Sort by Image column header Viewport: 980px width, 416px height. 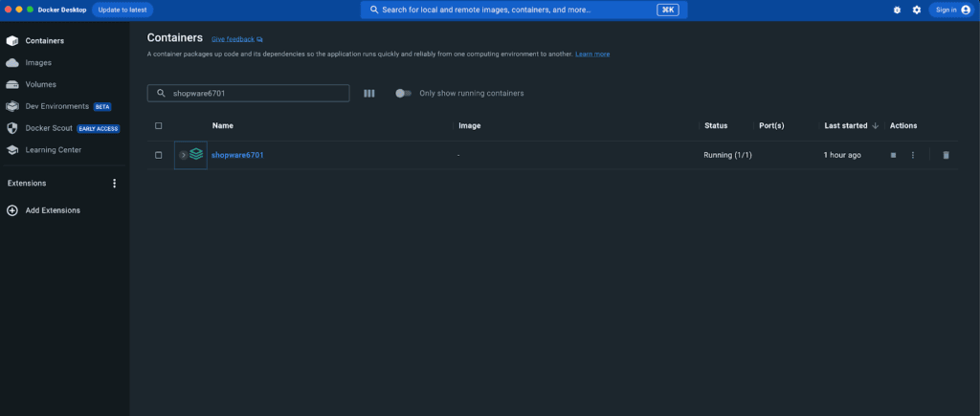point(469,125)
